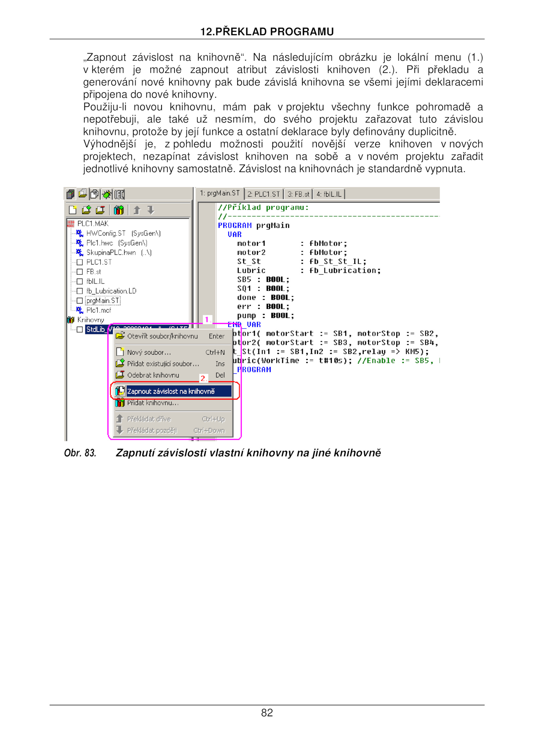534x756 pixels.
Task: Toggle the checkbox next to fbIL.IL
Action: click(79, 281)
